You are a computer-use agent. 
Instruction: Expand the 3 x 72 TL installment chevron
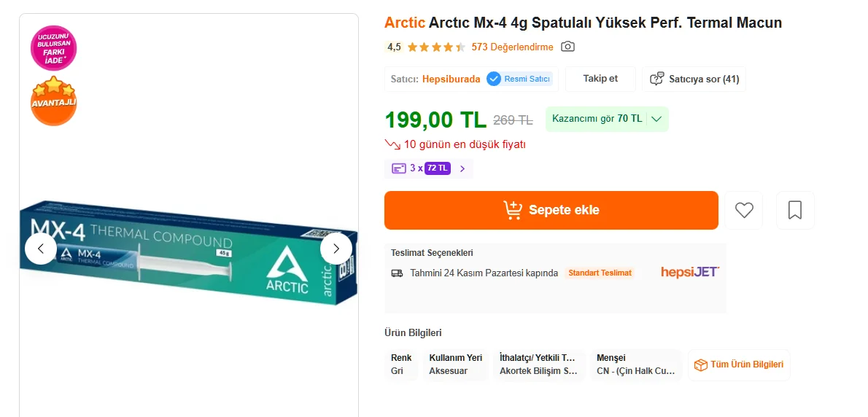pyautogui.click(x=462, y=168)
